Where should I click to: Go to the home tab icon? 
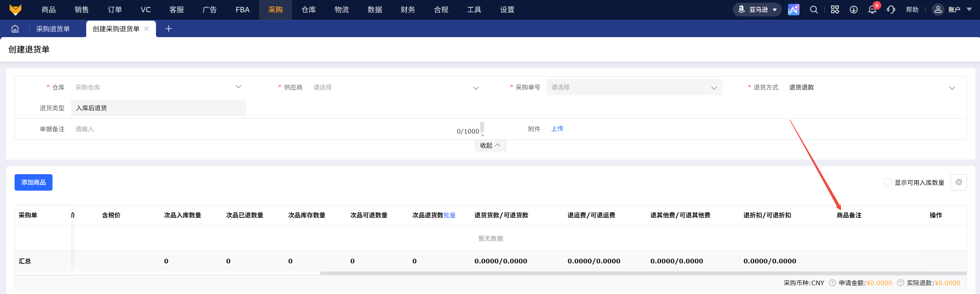[x=15, y=29]
